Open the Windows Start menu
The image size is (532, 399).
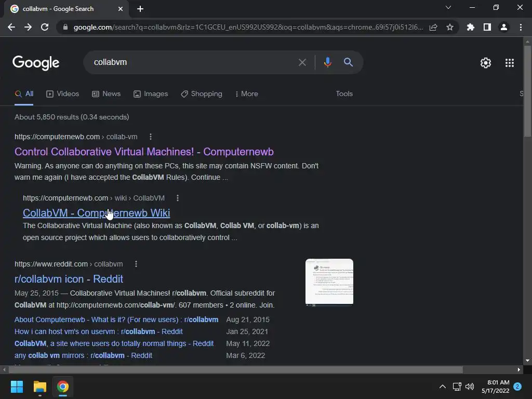[x=17, y=387]
